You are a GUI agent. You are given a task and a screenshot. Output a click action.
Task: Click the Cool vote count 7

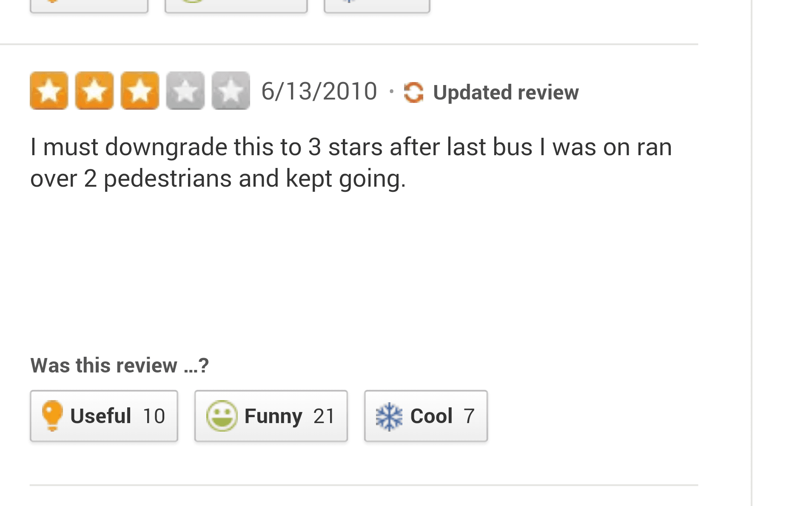tap(469, 416)
